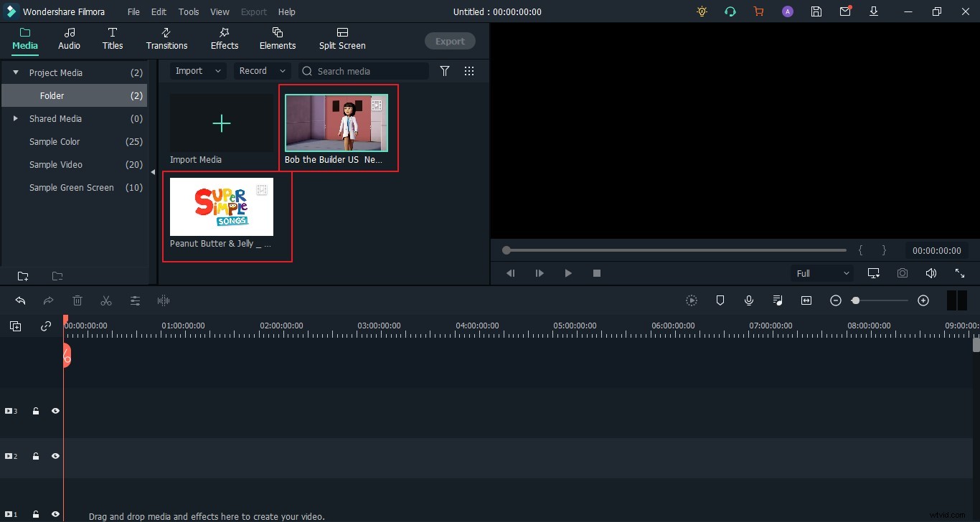
Task: Open the Full playback quality dropdown
Action: pos(821,273)
